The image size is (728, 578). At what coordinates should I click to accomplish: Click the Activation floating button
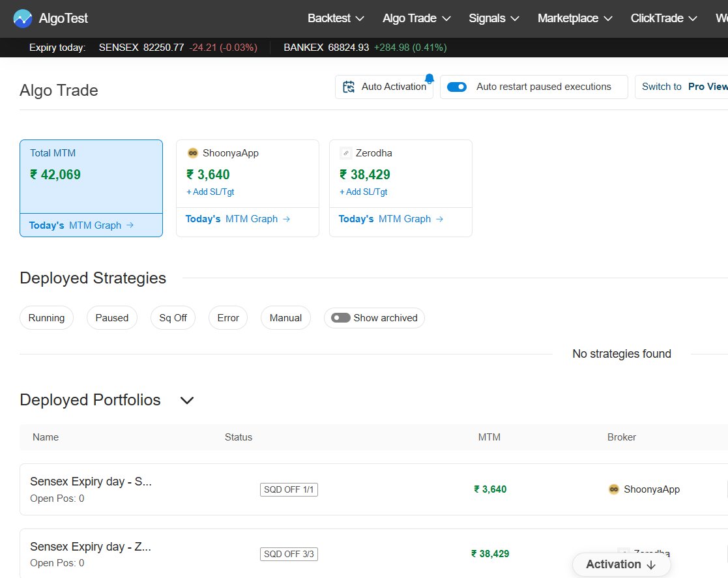tap(621, 564)
